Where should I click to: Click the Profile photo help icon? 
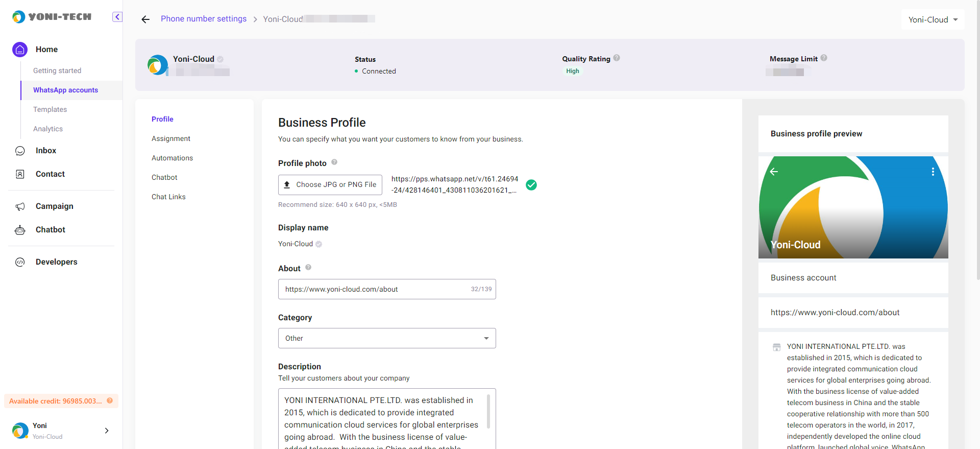(x=334, y=162)
